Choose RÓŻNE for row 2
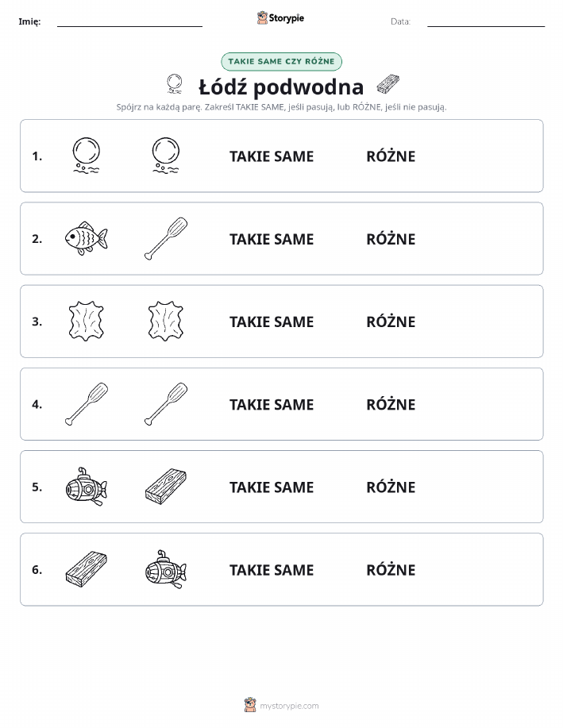 (x=391, y=239)
